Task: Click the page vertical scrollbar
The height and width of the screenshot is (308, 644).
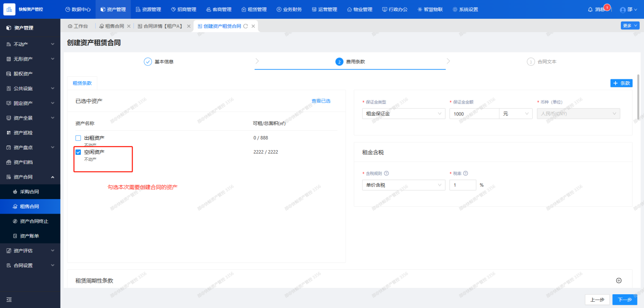Action: pos(638,97)
